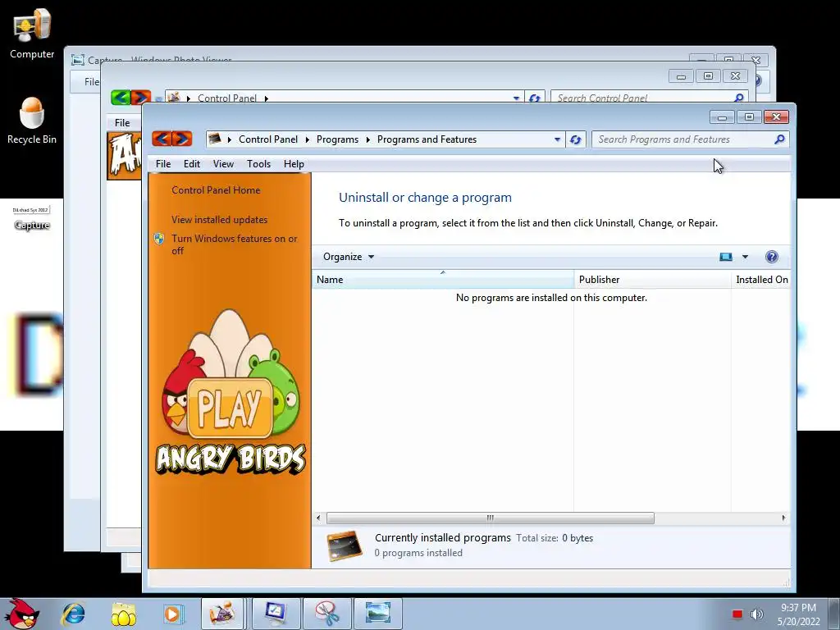Screen dimensions: 840x630
Task: Switch to Photo Viewer taskbar button
Action: [377, 614]
